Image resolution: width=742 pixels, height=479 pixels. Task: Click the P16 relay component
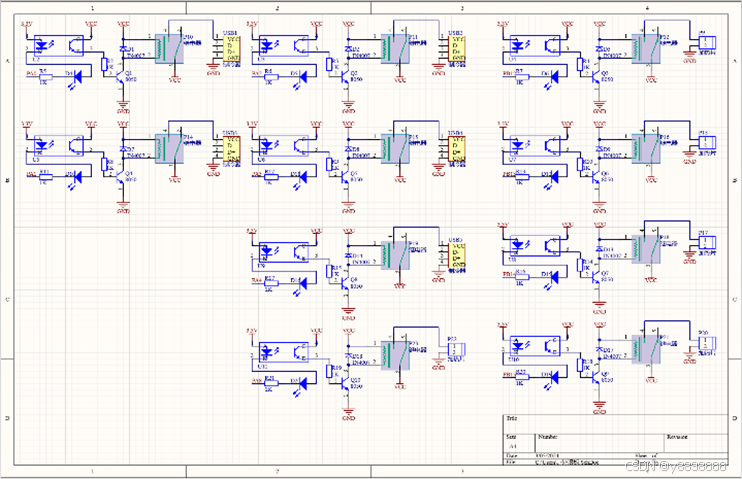pos(646,149)
